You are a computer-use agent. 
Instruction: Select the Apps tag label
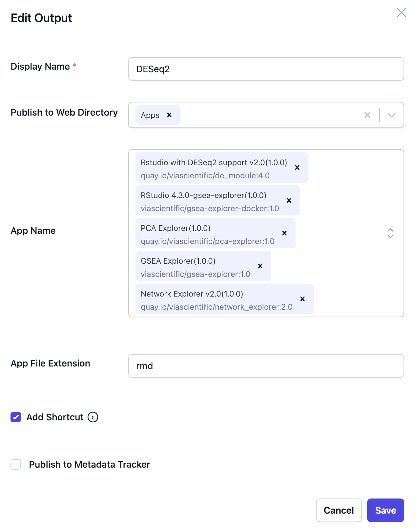[150, 115]
